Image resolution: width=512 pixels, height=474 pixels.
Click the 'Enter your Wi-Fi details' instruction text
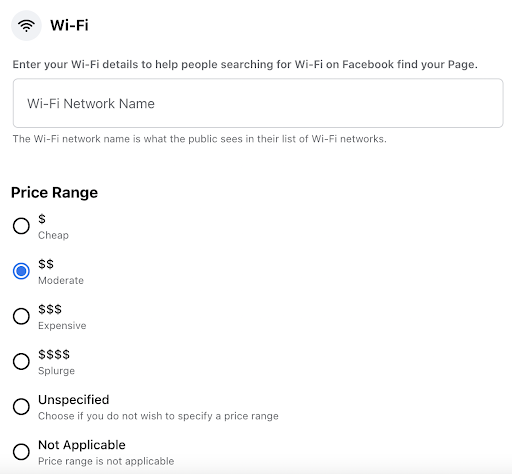coord(245,64)
